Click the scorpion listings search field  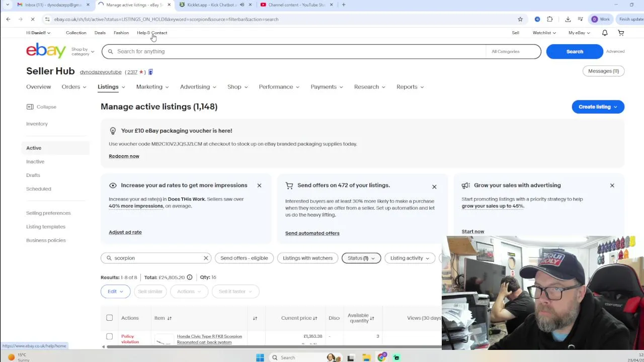pos(156,258)
